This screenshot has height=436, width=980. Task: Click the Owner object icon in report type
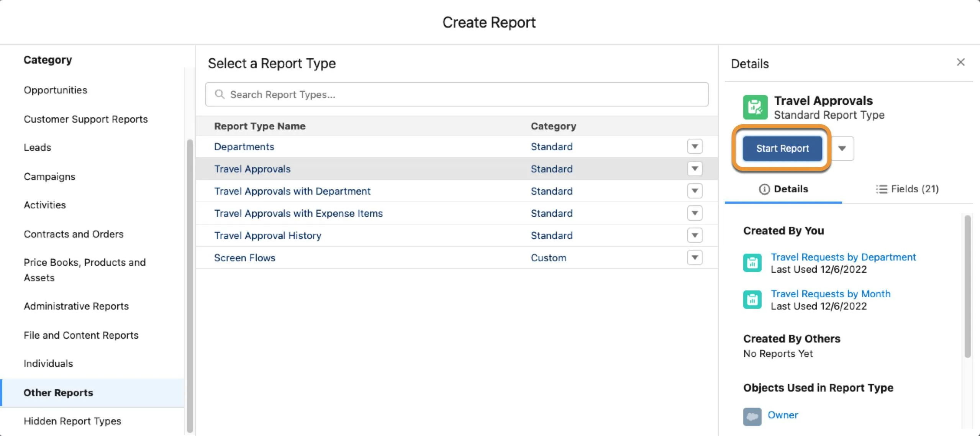pos(752,415)
